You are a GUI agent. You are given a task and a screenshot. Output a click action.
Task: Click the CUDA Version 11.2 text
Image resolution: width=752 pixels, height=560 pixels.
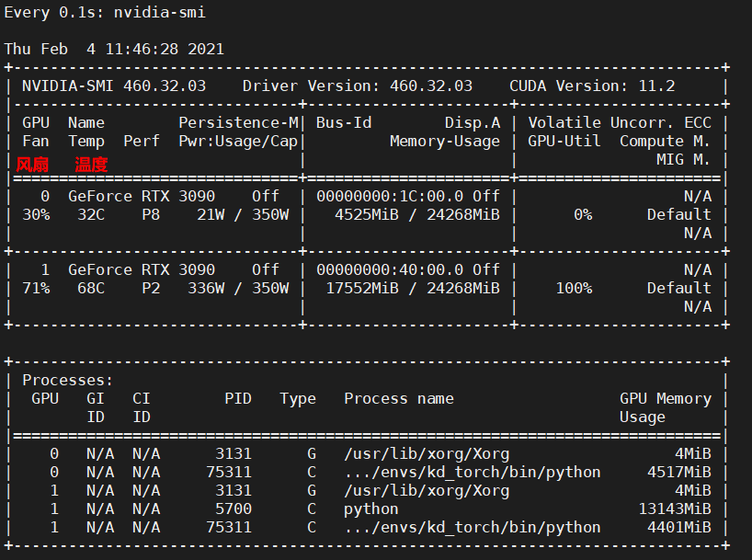(592, 86)
